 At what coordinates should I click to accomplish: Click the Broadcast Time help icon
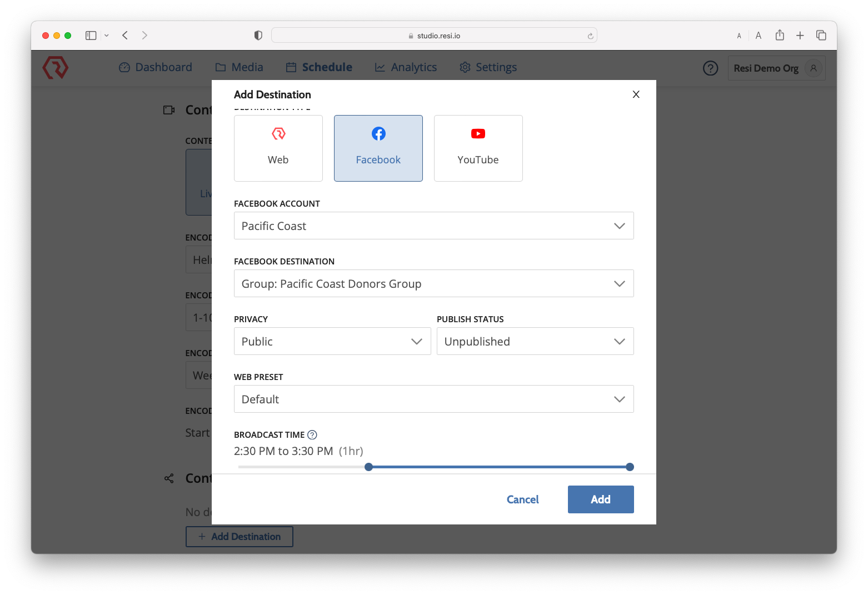312,435
